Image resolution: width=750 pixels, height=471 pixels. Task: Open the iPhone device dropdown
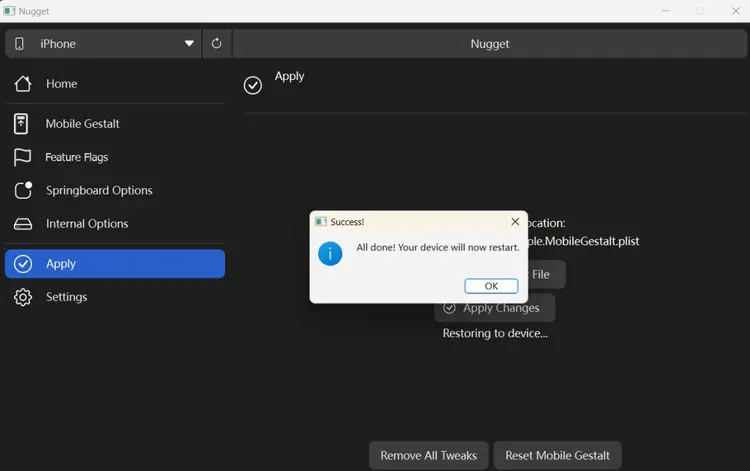click(x=189, y=44)
